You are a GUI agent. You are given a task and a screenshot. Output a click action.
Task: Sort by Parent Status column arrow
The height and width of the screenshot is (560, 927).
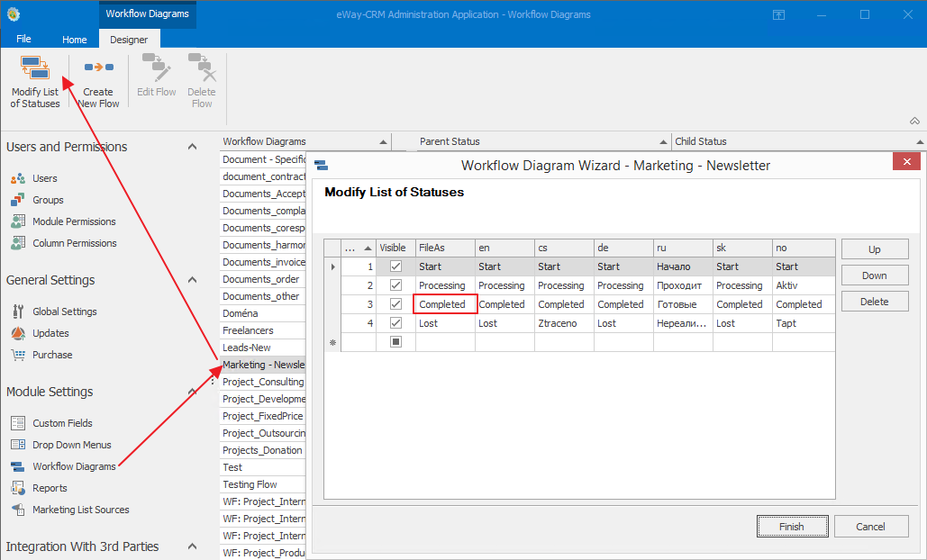(663, 141)
